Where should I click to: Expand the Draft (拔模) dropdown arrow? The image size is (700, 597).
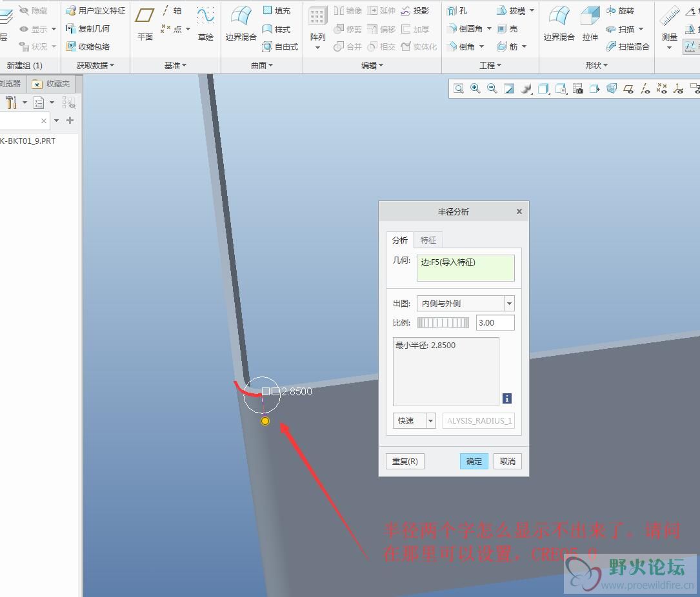(x=532, y=10)
